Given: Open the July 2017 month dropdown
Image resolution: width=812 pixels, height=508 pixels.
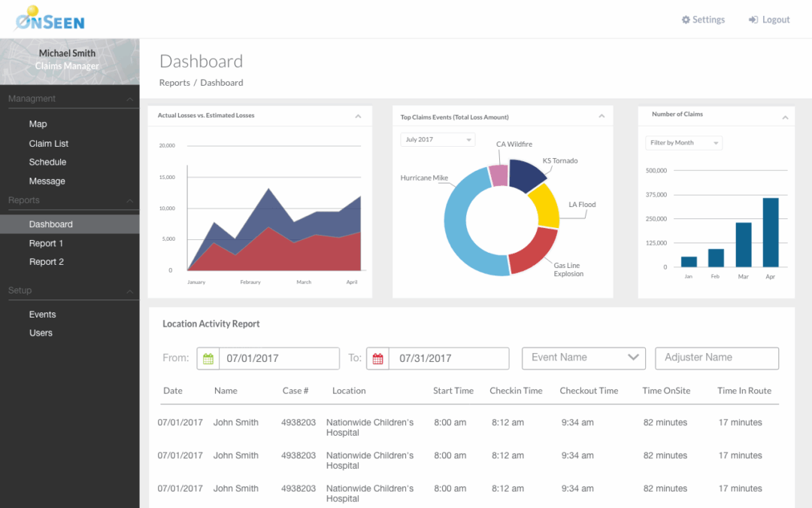Looking at the screenshot, I should tap(438, 140).
